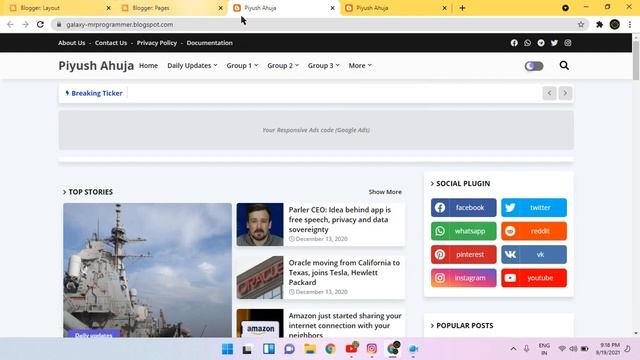Open the Parler CEO article headline
640x360 pixels.
[x=340, y=220]
